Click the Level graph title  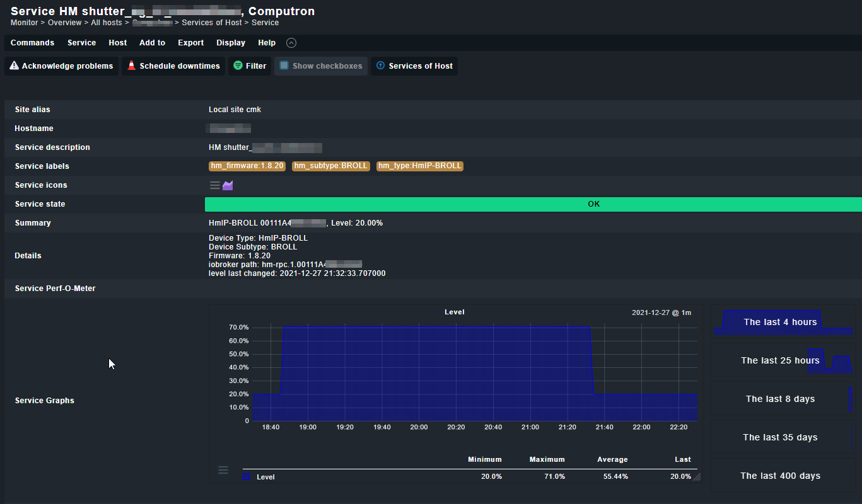454,312
